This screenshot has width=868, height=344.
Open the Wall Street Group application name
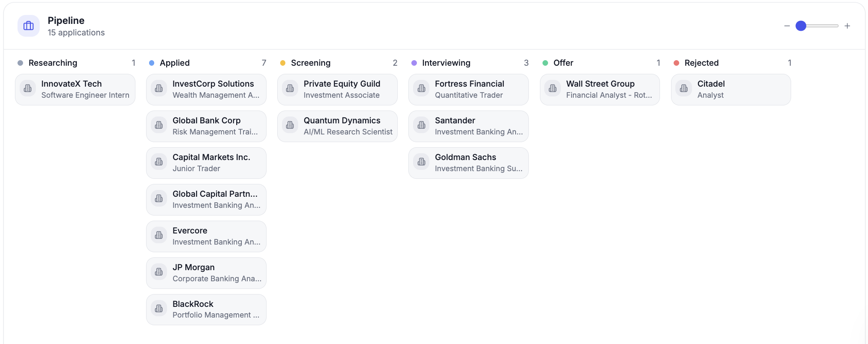click(600, 84)
